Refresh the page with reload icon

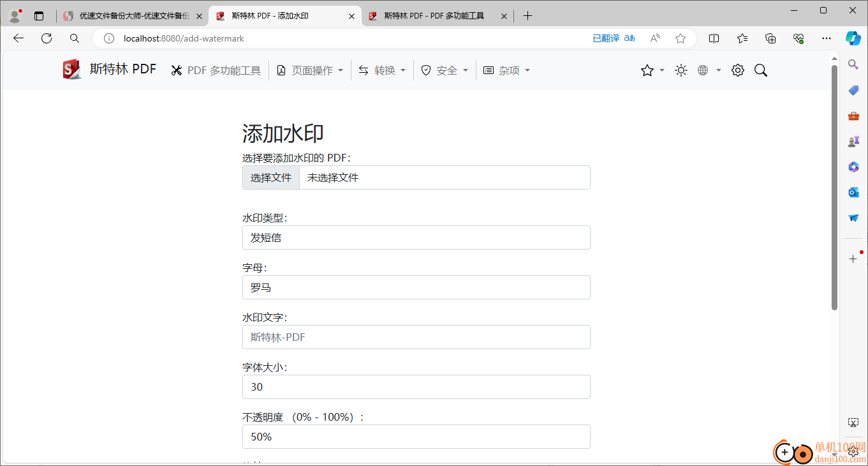click(47, 38)
